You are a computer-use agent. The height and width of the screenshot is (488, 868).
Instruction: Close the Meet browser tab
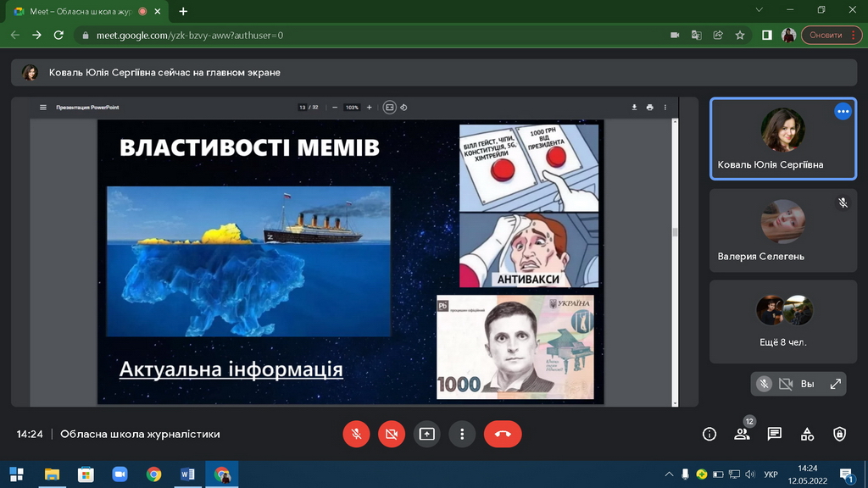pyautogui.click(x=158, y=11)
